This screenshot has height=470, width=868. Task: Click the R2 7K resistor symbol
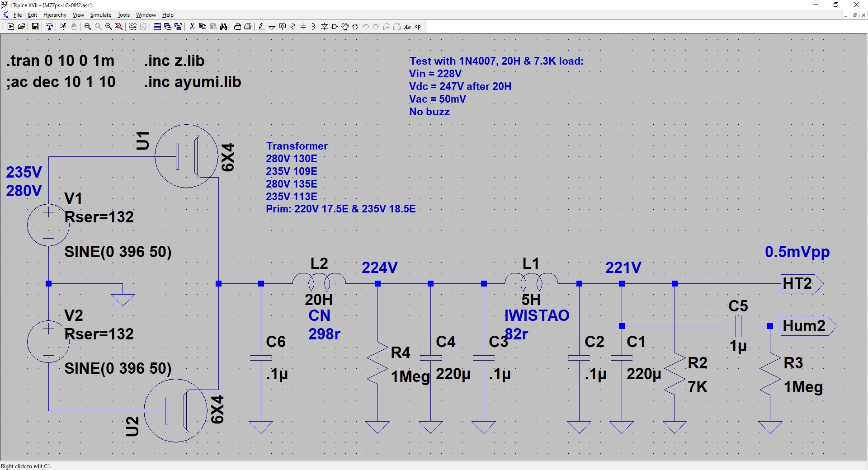[x=675, y=374]
